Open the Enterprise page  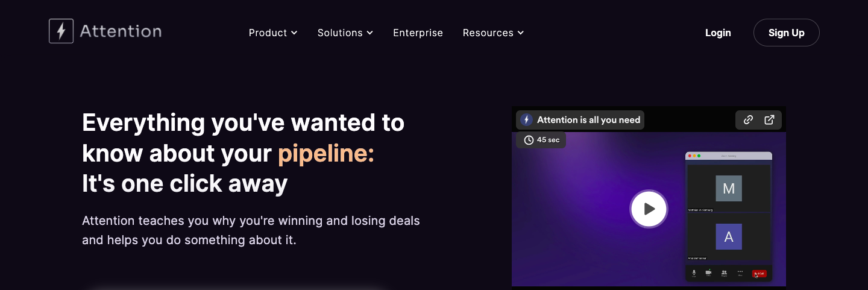pyautogui.click(x=418, y=33)
